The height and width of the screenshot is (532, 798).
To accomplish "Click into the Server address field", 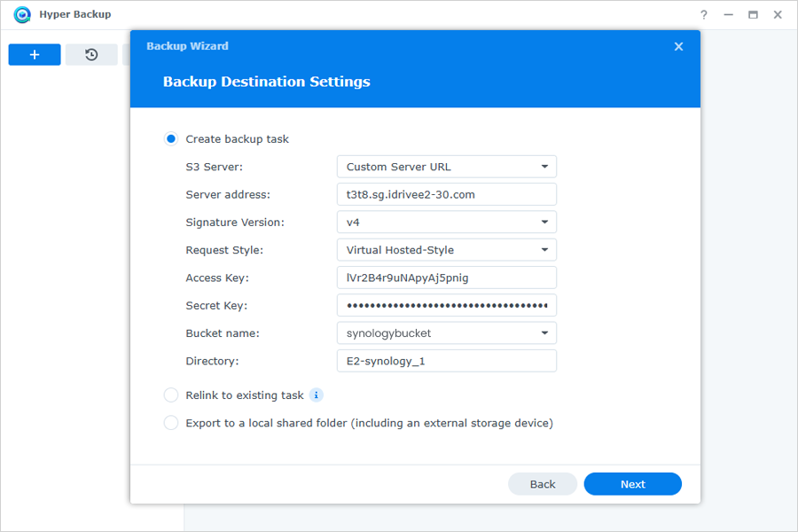I will 446,194.
